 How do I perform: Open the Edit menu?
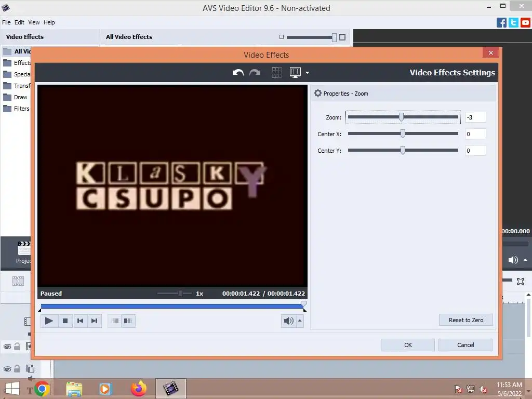coord(19,22)
